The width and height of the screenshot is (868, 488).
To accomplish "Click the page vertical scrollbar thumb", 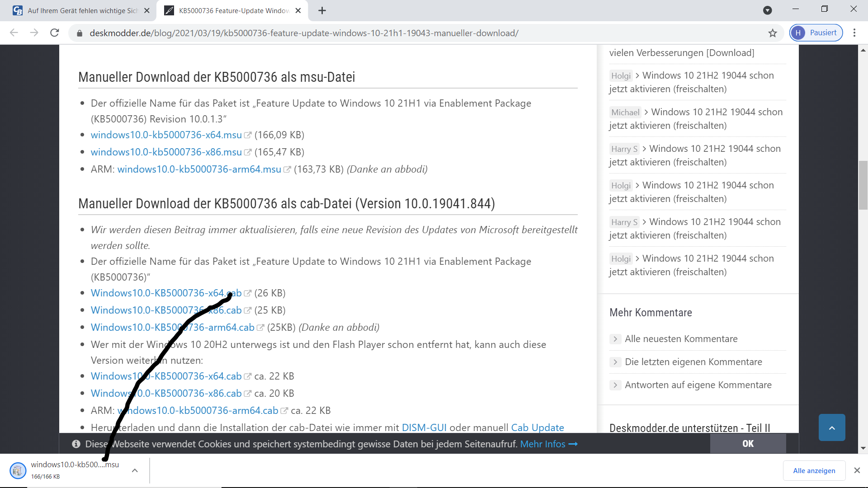I will point(863,185).
